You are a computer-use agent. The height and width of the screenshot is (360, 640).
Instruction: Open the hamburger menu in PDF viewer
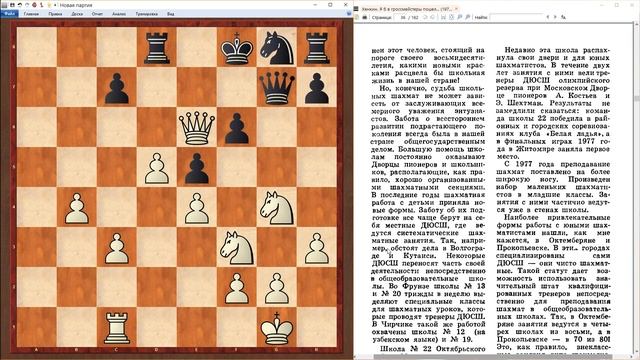point(356,9)
